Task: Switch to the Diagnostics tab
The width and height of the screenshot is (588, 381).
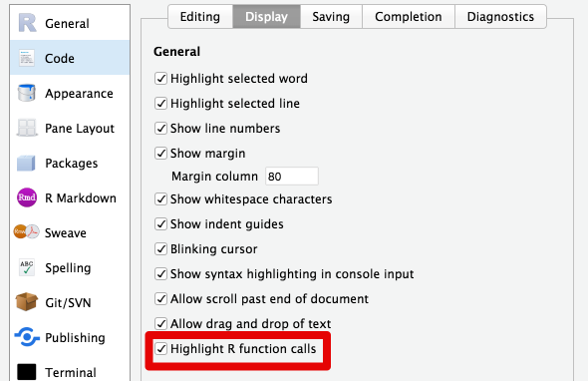Action: point(500,17)
